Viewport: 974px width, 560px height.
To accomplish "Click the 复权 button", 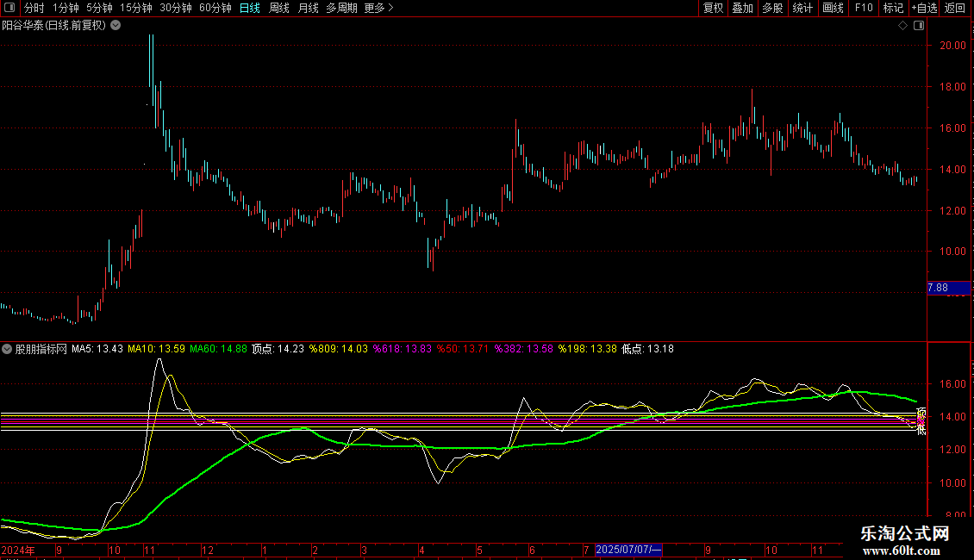I will click(713, 8).
